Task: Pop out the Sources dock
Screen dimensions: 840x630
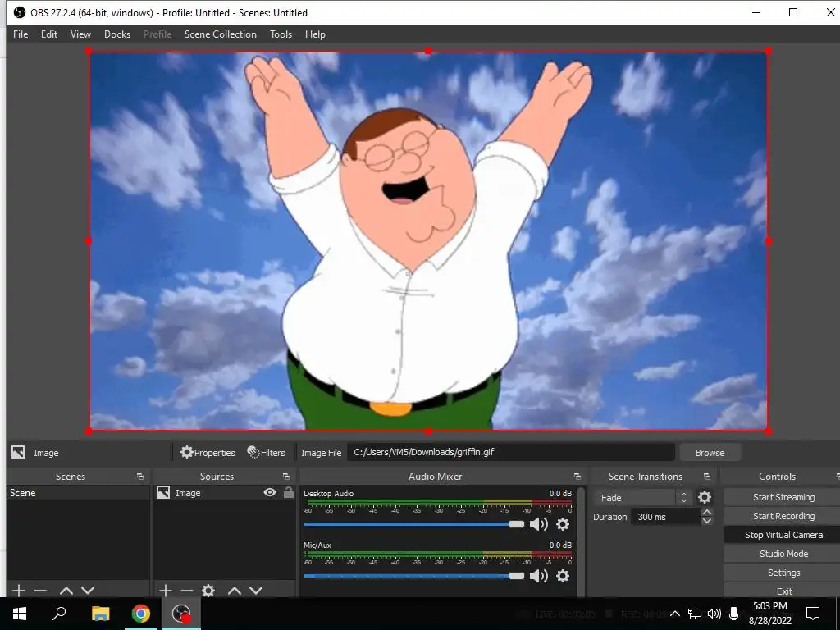Action: pos(286,477)
